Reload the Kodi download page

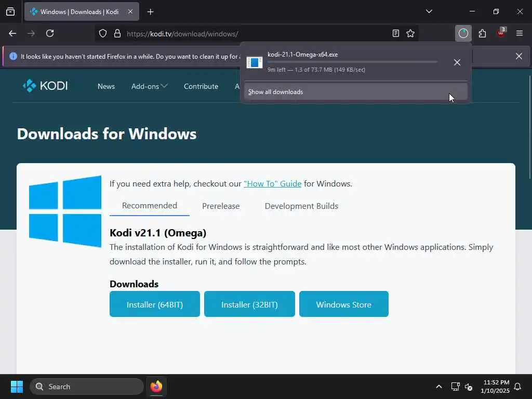tap(50, 34)
